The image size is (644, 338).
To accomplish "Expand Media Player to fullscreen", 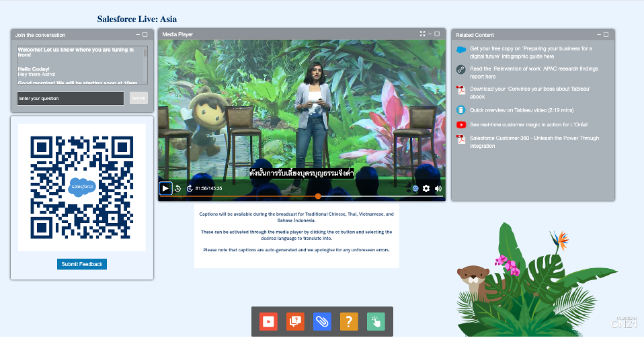I will click(x=422, y=34).
